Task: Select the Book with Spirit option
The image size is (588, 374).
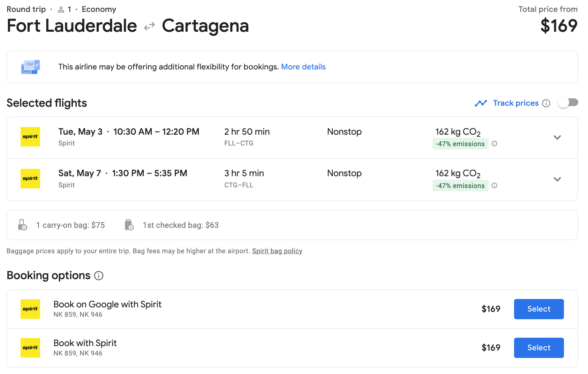Action: [x=538, y=348]
